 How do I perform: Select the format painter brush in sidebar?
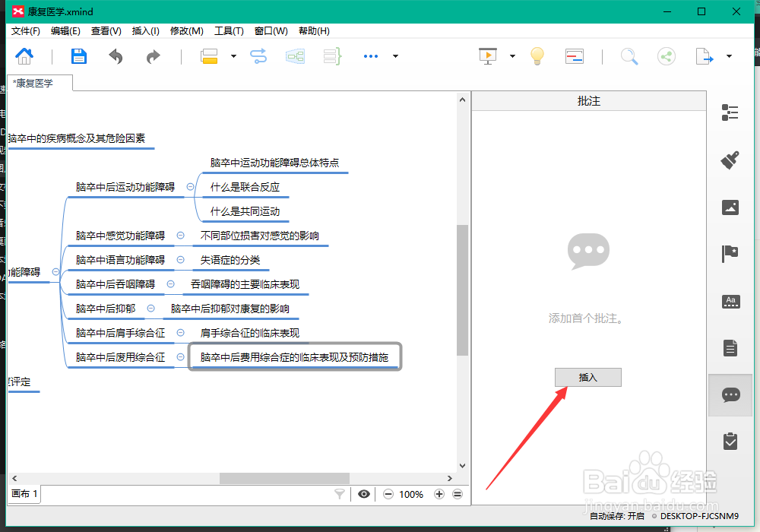point(730,160)
